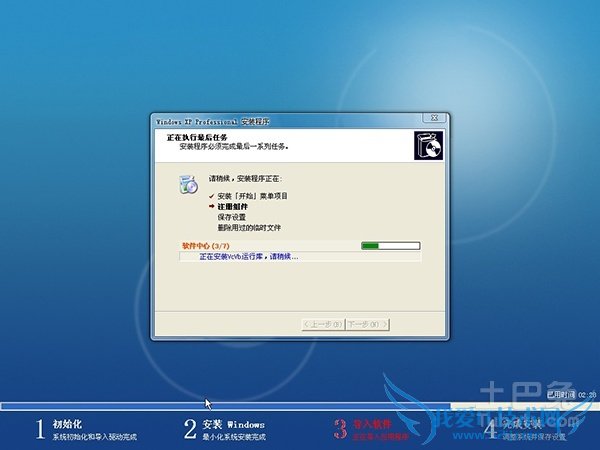Click step 1 初始化 at the bottom
This screenshot has width=600, height=450.
[x=86, y=429]
